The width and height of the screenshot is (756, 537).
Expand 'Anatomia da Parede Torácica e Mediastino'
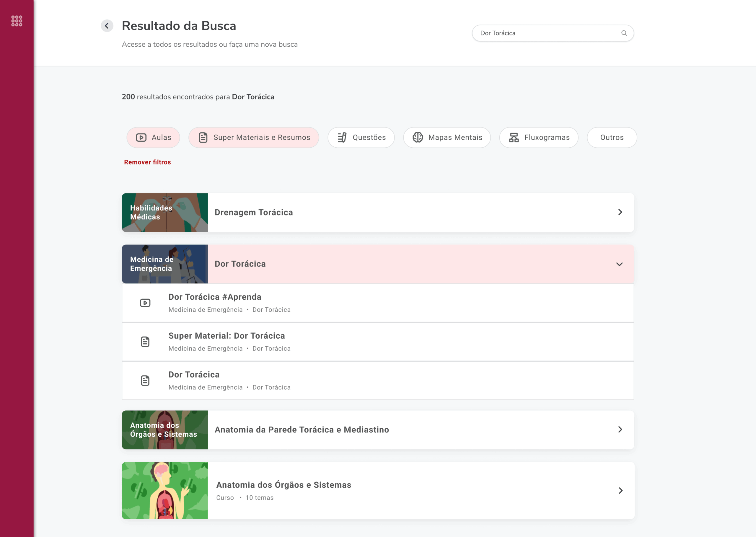tap(620, 430)
